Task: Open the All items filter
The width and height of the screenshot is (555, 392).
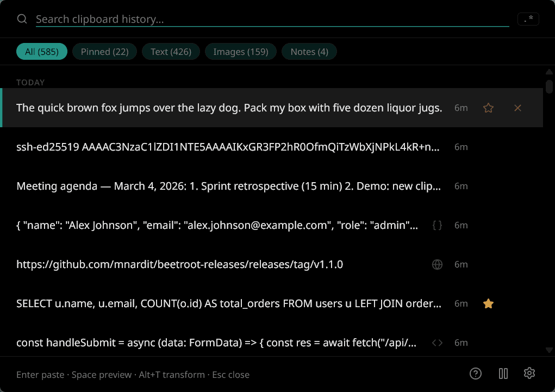Action: point(41,51)
